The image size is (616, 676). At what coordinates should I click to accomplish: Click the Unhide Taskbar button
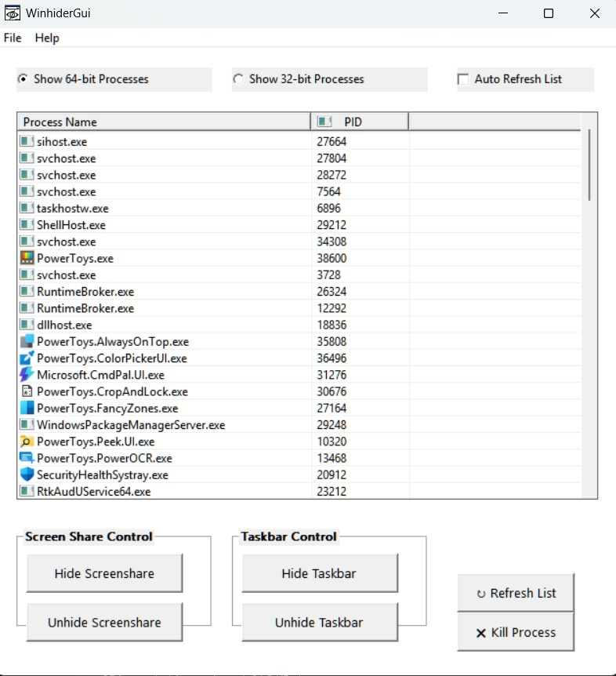(320, 622)
